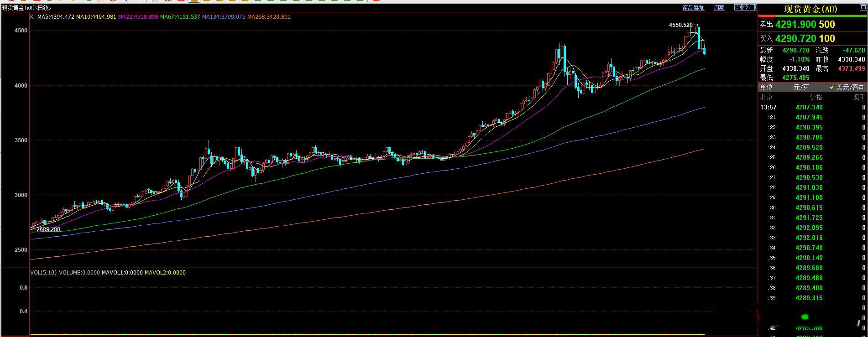Click the 3000 price axis label
This screenshot has height=337, width=868.
(x=21, y=195)
